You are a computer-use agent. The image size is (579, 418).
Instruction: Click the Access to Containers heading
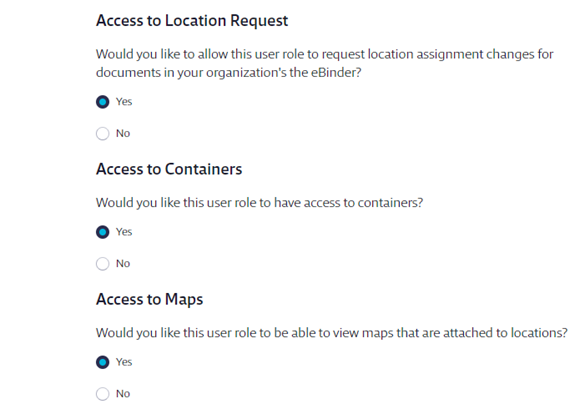(x=169, y=169)
